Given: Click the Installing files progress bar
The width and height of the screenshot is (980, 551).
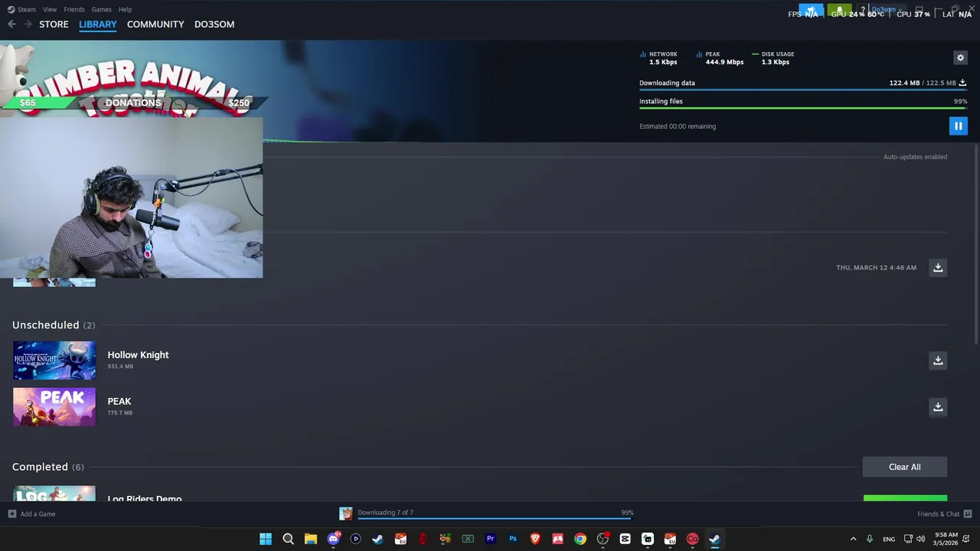Looking at the screenshot, I should click(803, 109).
